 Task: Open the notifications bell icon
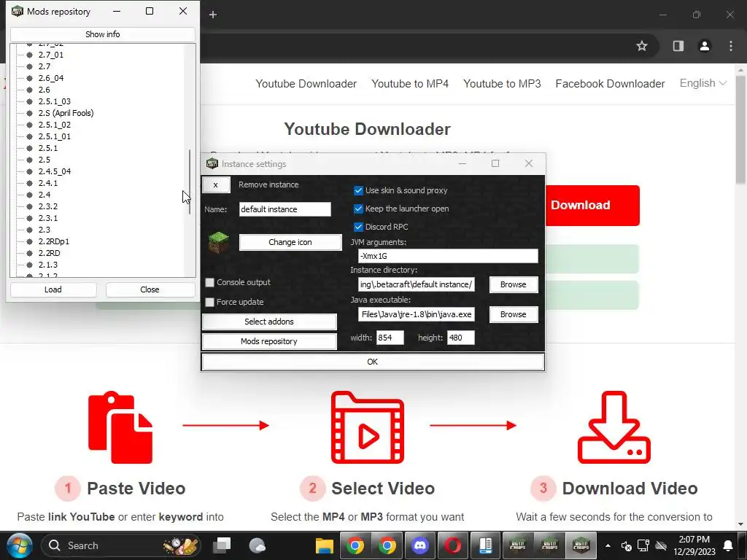coord(728,545)
